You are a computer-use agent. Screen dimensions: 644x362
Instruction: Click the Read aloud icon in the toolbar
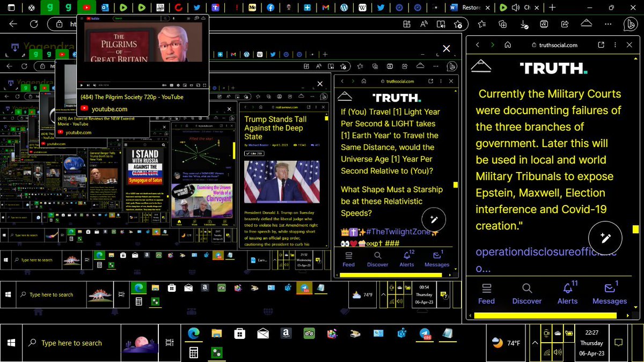tap(424, 24)
